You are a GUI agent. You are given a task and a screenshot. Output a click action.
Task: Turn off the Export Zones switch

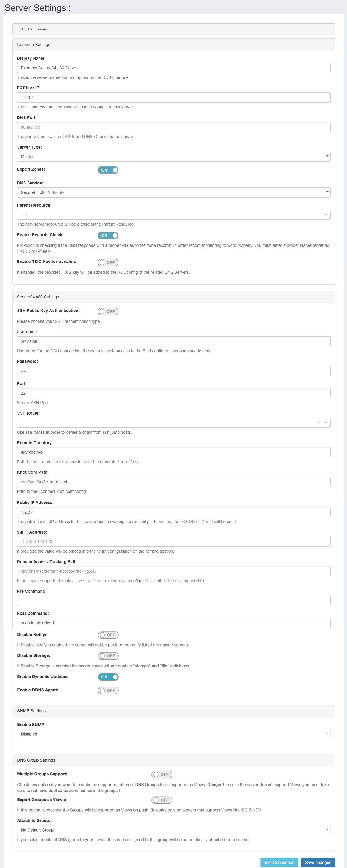pyautogui.click(x=108, y=170)
